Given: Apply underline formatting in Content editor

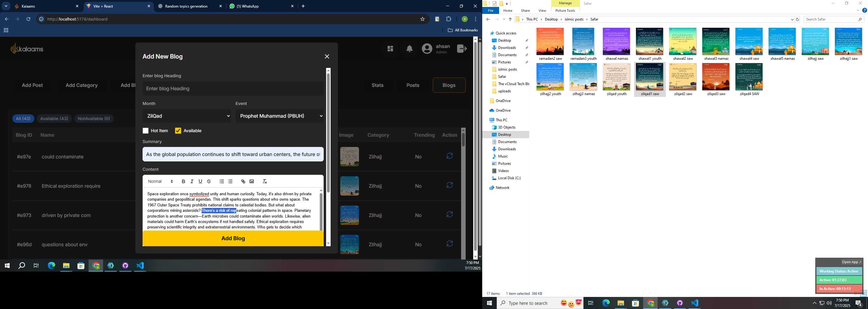Looking at the screenshot, I should tap(200, 181).
